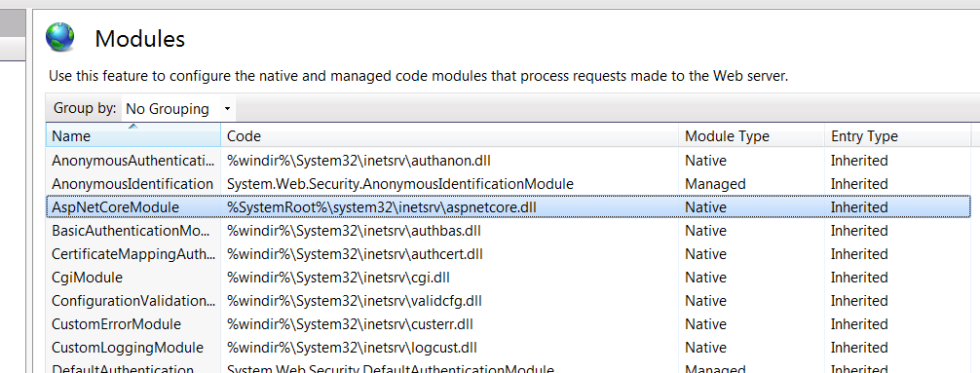Select the AnonymousAuthentication module row

509,161
